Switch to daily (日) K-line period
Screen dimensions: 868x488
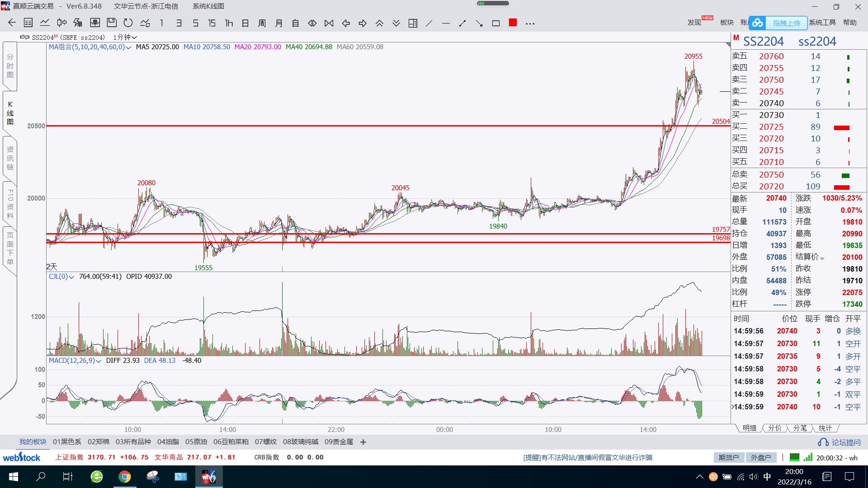click(x=245, y=23)
